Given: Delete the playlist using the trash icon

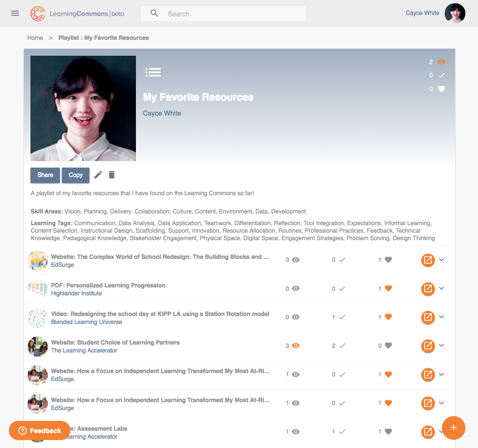Looking at the screenshot, I should click(112, 175).
